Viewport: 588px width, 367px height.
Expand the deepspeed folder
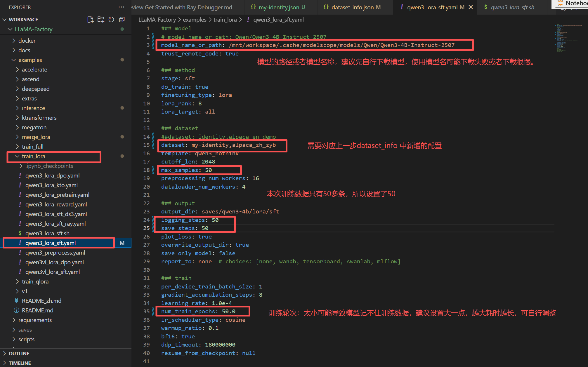[35, 89]
